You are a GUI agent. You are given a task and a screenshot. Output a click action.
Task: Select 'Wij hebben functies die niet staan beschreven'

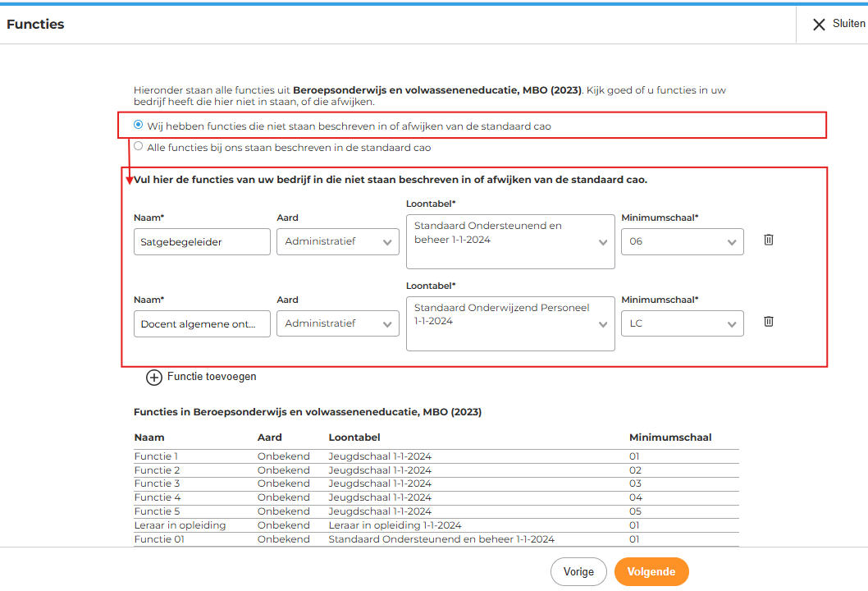click(138, 125)
